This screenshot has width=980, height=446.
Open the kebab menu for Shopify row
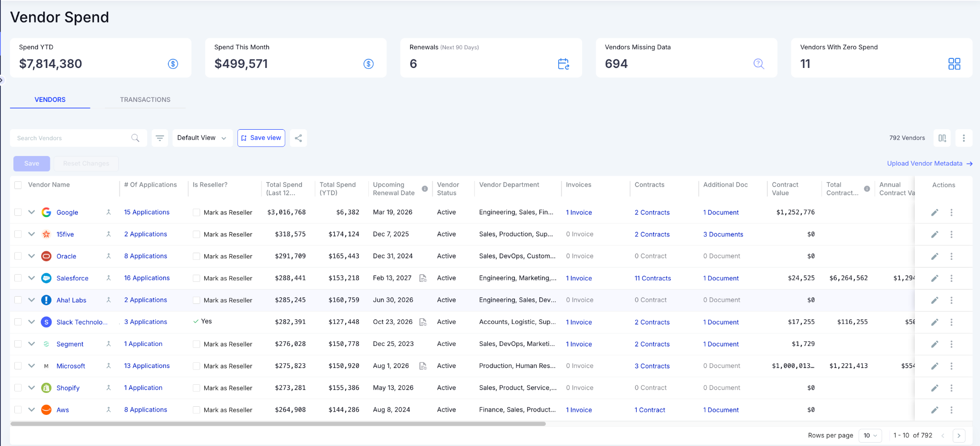tap(951, 388)
